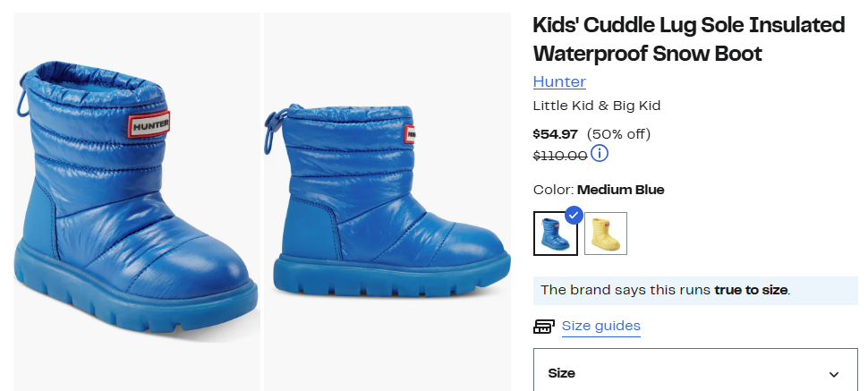868x391 pixels.
Task: Click the 50% off discount text
Action: point(618,134)
